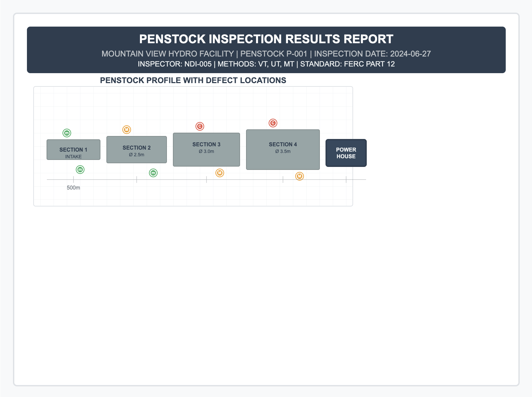
Task: Select the Mountain View Hydro Facility subtitle line
Action: pyautogui.click(x=266, y=54)
